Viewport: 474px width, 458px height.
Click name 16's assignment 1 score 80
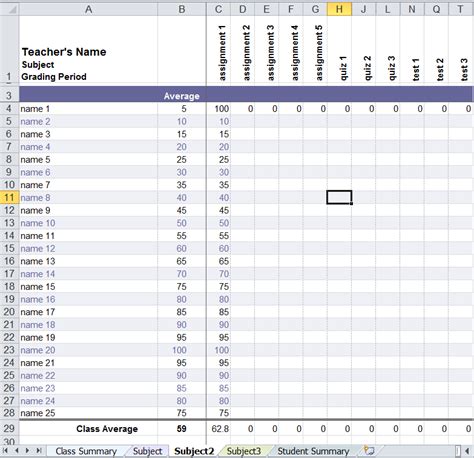(218, 299)
